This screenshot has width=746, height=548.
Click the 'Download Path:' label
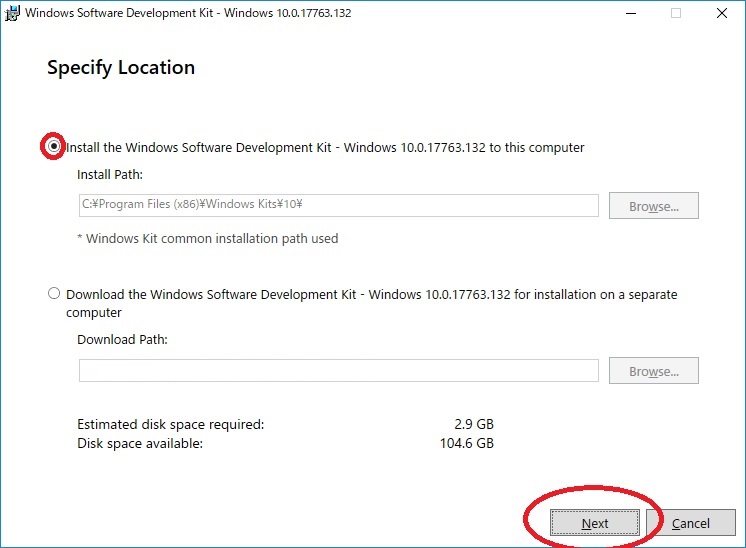coord(122,340)
